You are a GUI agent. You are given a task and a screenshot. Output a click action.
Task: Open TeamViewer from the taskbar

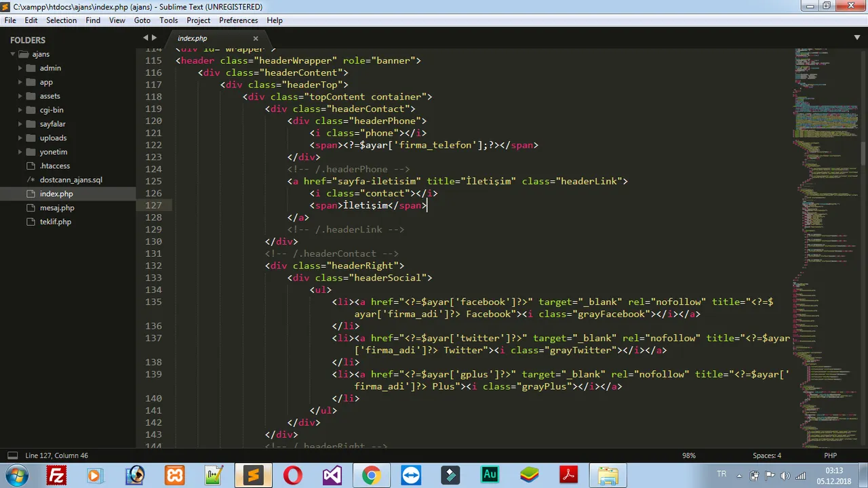pyautogui.click(x=410, y=475)
